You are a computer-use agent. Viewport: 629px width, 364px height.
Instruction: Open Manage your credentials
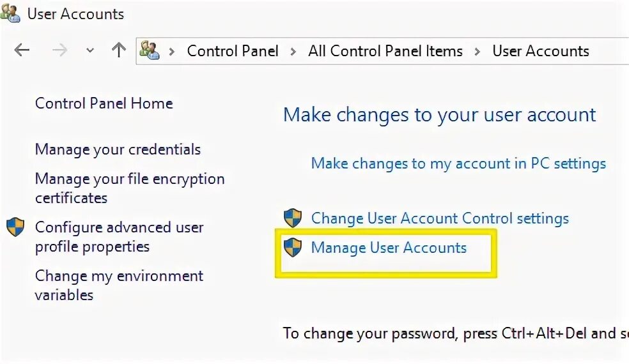tap(118, 149)
